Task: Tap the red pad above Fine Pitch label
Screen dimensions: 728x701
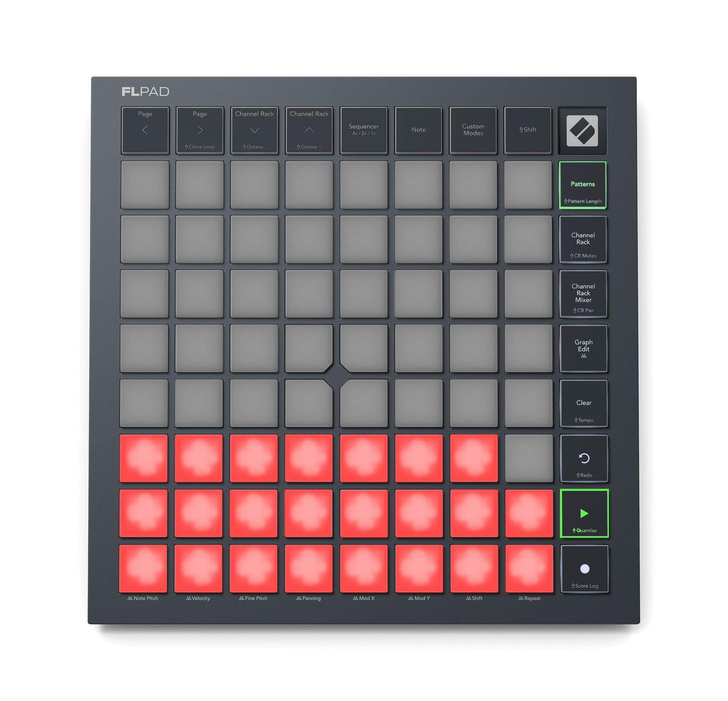Action: (x=253, y=568)
